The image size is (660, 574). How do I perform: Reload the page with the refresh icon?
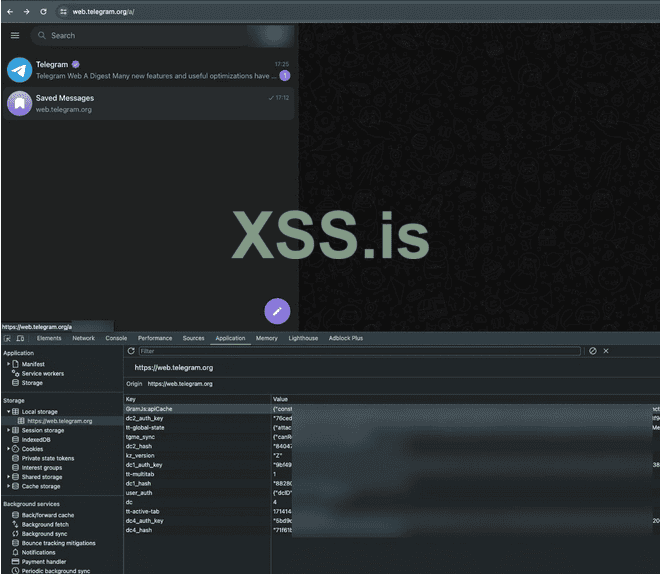tap(43, 12)
